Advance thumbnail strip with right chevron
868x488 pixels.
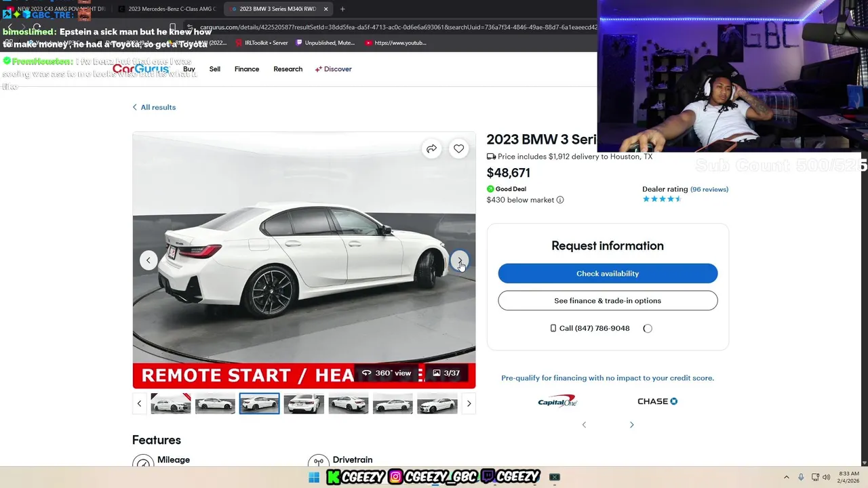[469, 403]
